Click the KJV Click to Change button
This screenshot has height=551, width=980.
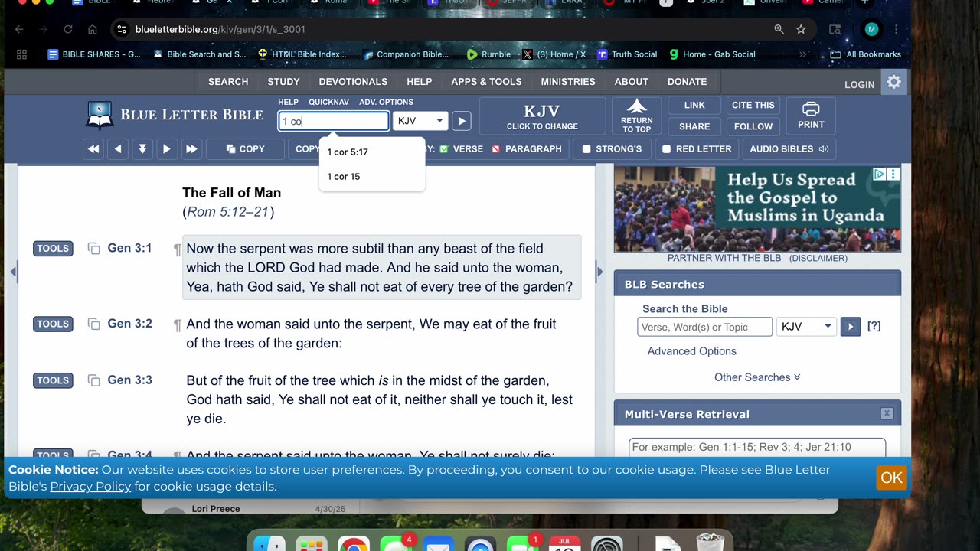(542, 116)
